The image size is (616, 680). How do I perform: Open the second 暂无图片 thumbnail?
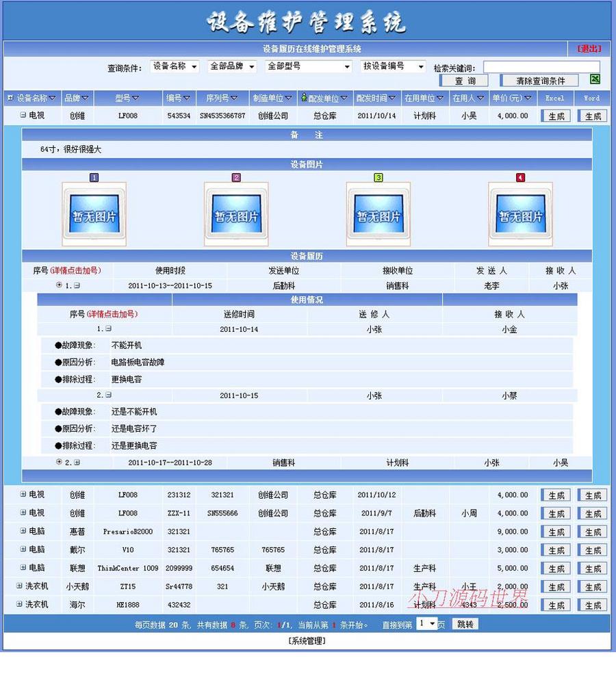236,214
